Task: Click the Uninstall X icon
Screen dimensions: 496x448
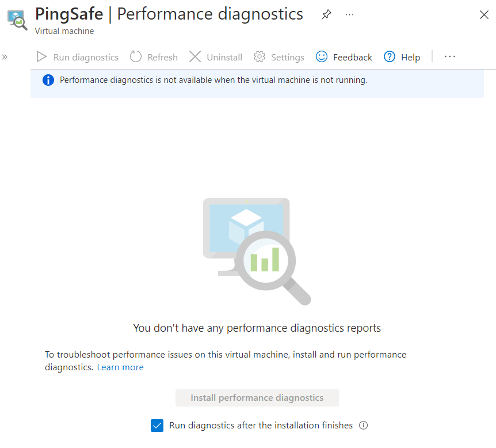Action: click(195, 57)
